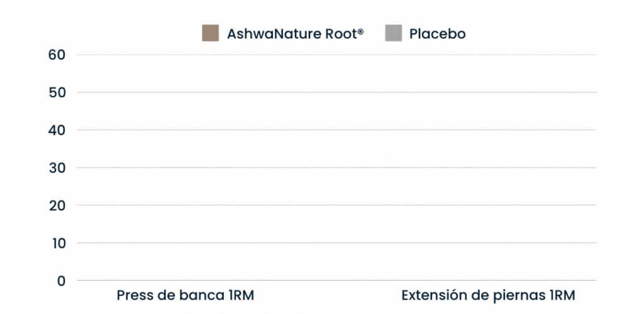The height and width of the screenshot is (314, 644).
Task: Click the 20 y-axis tick label
Action: point(57,205)
